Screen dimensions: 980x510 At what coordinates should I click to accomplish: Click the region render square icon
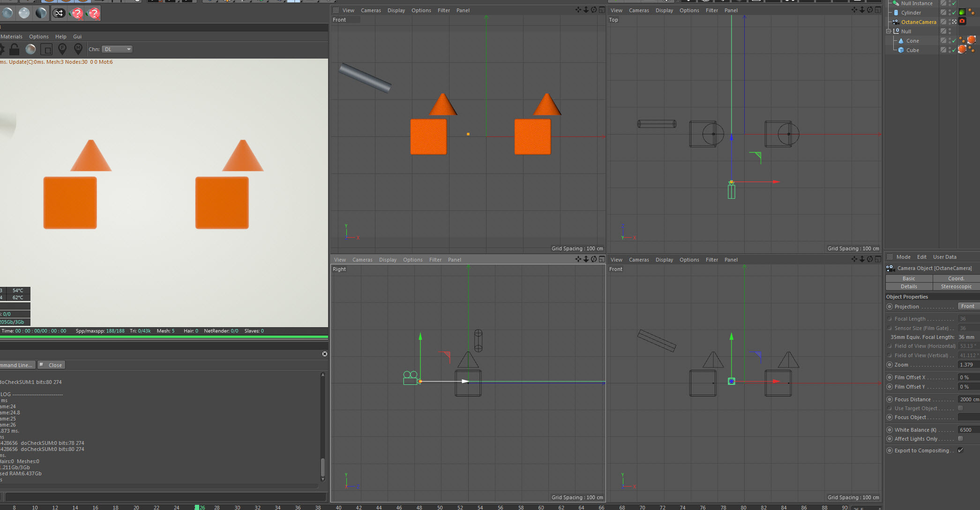46,49
